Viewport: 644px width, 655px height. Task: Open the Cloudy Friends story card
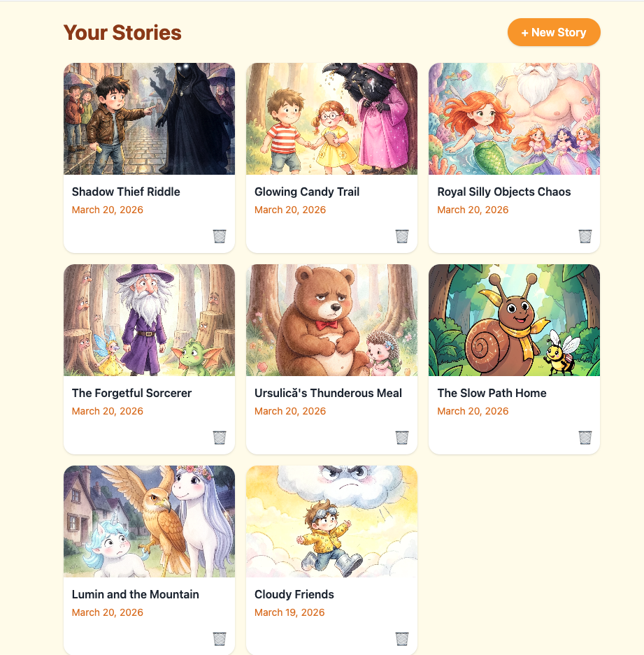pyautogui.click(x=331, y=521)
